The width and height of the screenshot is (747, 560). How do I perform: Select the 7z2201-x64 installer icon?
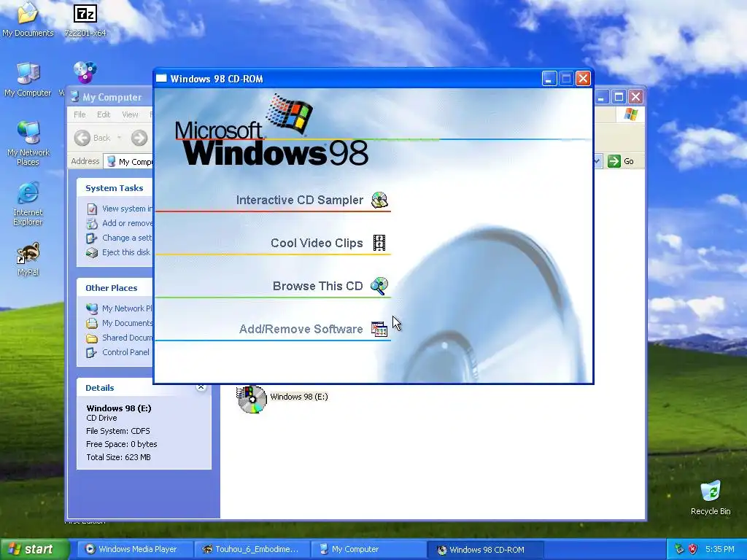tap(85, 20)
